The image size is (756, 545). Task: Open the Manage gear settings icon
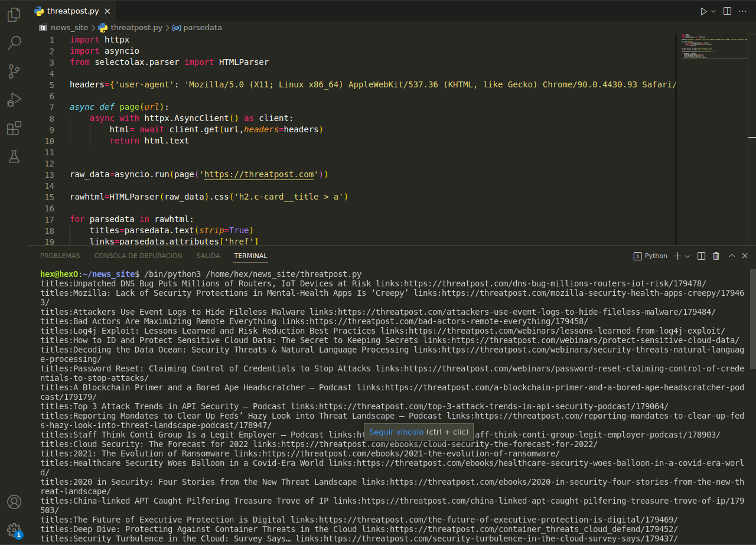coord(14,530)
